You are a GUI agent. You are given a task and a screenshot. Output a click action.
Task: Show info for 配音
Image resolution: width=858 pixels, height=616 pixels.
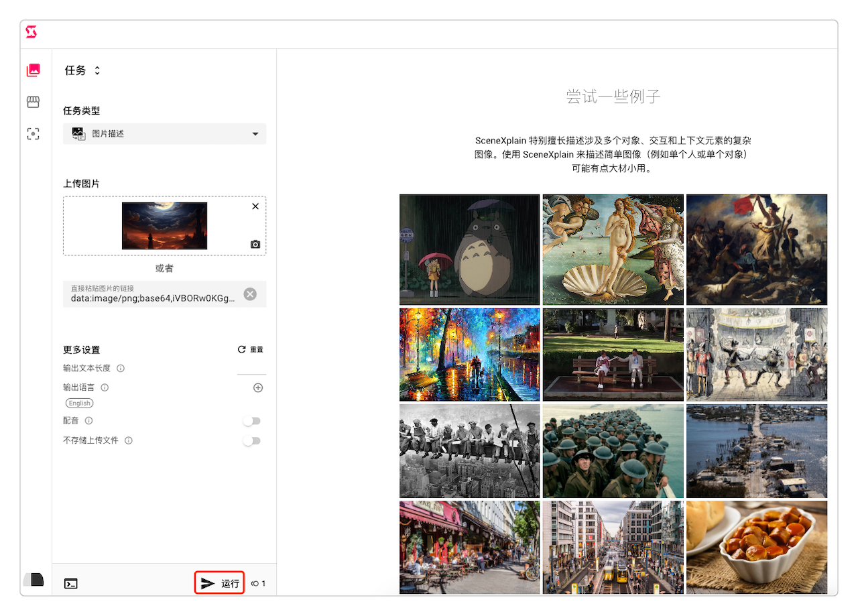[x=88, y=421]
